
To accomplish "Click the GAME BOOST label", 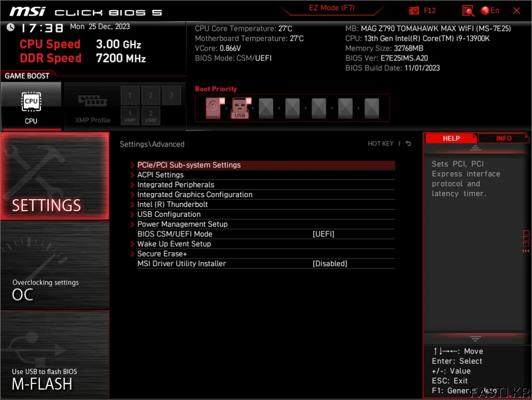I will click(27, 76).
